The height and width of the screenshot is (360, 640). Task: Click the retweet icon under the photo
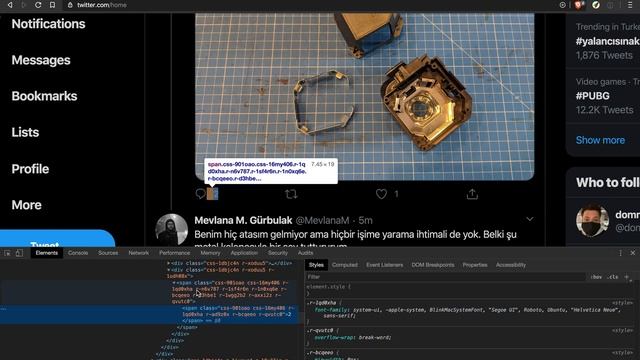coord(291,194)
